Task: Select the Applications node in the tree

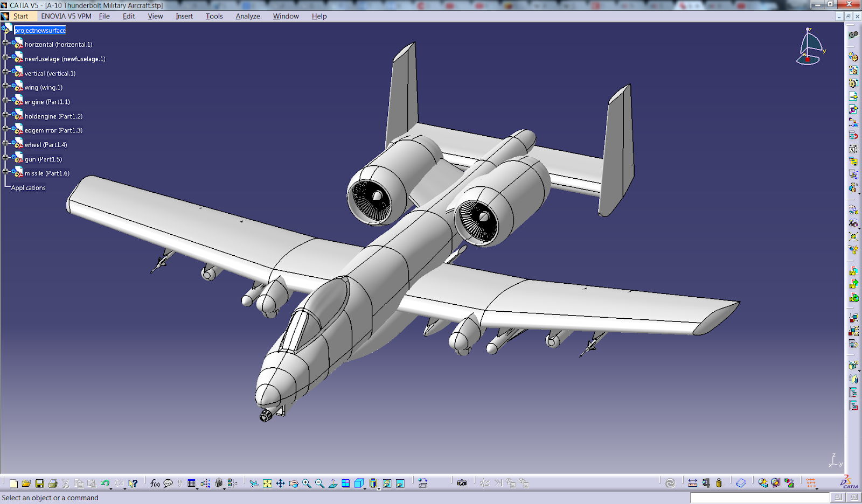Action: pyautogui.click(x=28, y=187)
